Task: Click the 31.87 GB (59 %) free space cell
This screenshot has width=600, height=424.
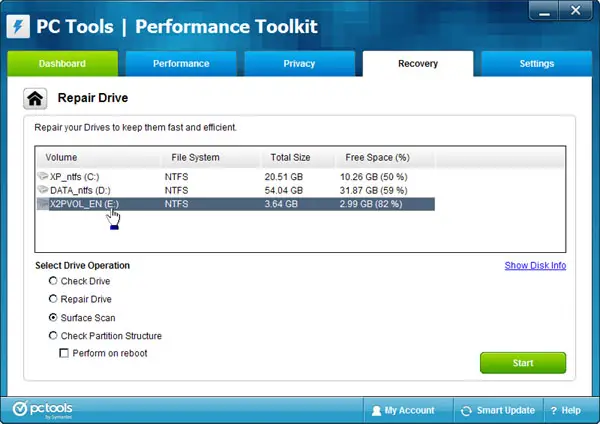Action: pos(373,190)
